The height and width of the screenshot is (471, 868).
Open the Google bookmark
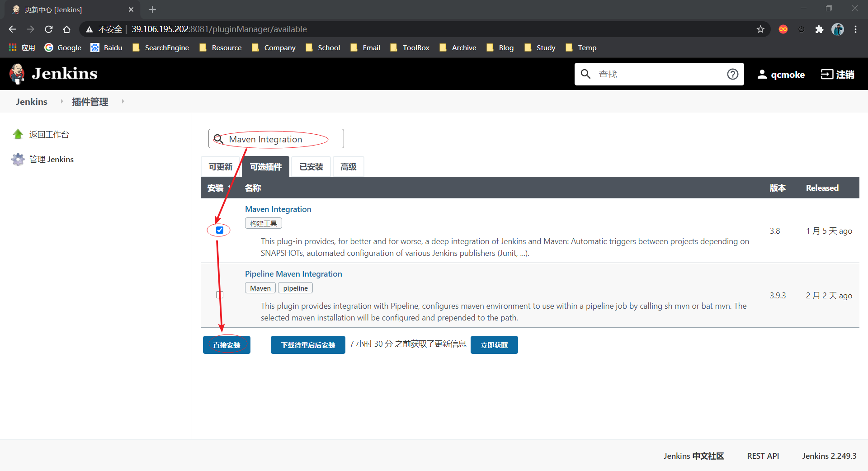tap(63, 47)
